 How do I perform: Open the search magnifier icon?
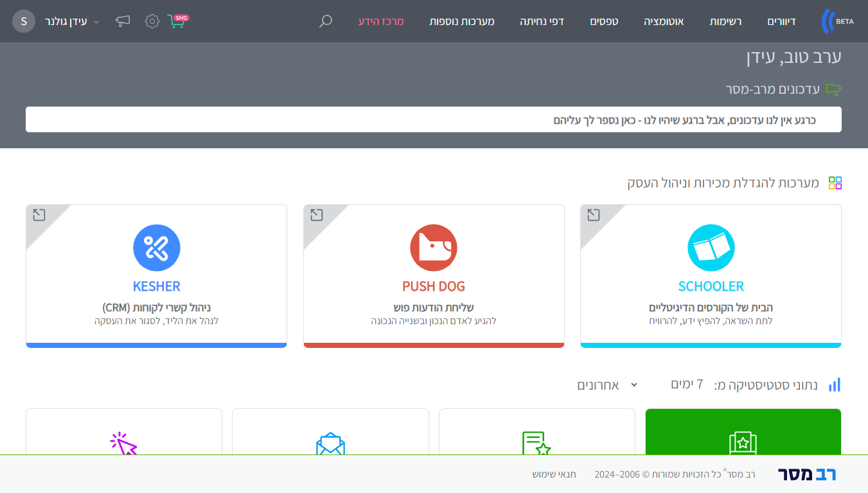pos(326,21)
